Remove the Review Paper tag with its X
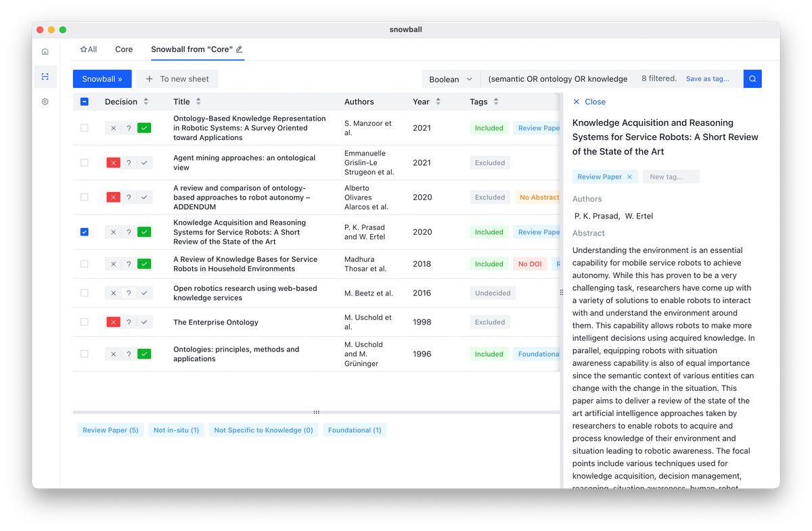This screenshot has height=531, width=812. tap(628, 176)
